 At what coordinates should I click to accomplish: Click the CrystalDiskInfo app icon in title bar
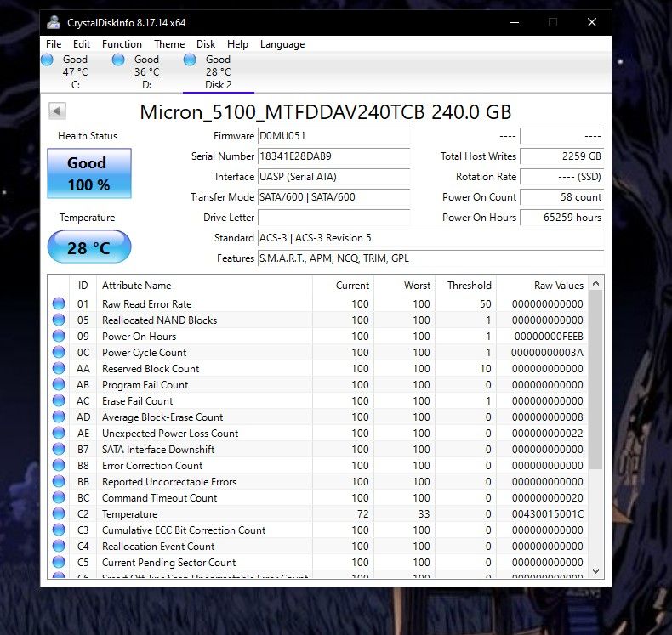[54, 22]
